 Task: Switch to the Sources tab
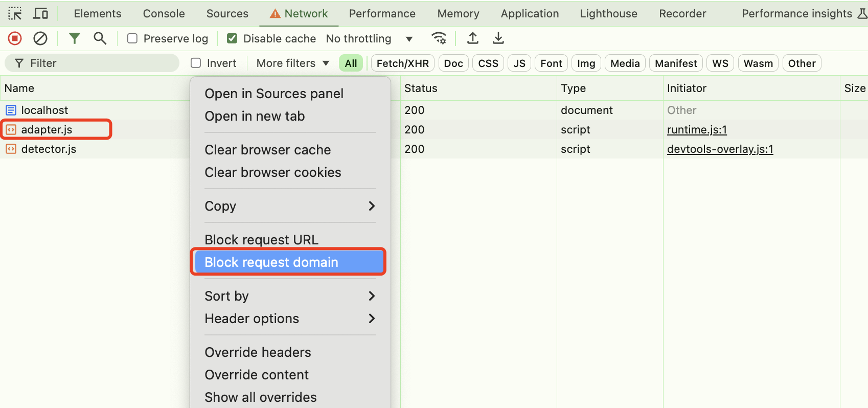tap(227, 13)
